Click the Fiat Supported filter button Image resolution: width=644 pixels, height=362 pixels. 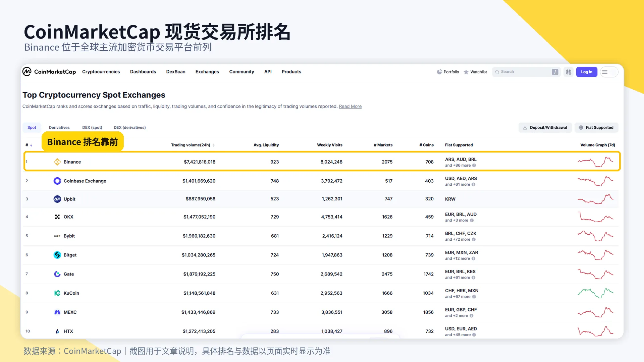596,128
